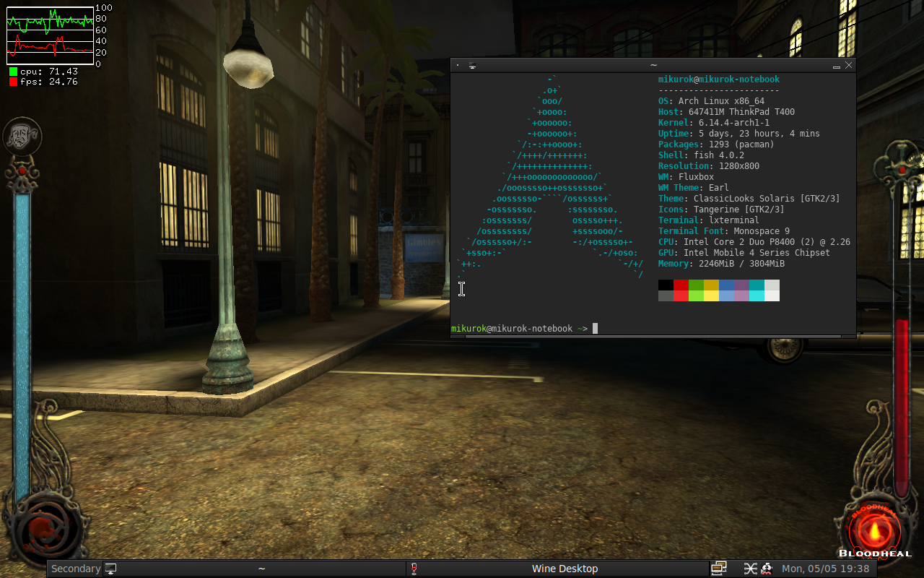Click the 'Host: 647411M ThinkPad T400' line
This screenshot has height=578, width=924.
click(x=726, y=112)
